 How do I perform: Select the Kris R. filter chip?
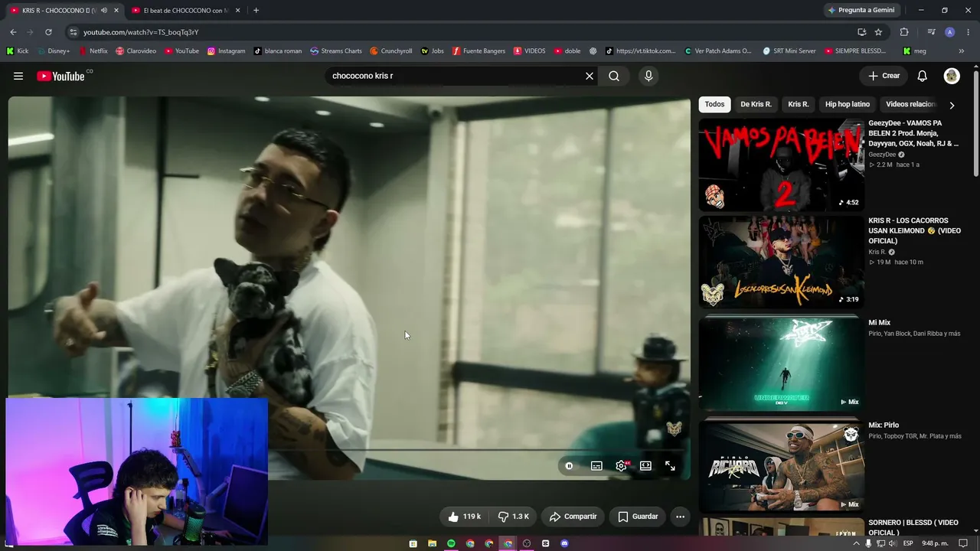(799, 104)
